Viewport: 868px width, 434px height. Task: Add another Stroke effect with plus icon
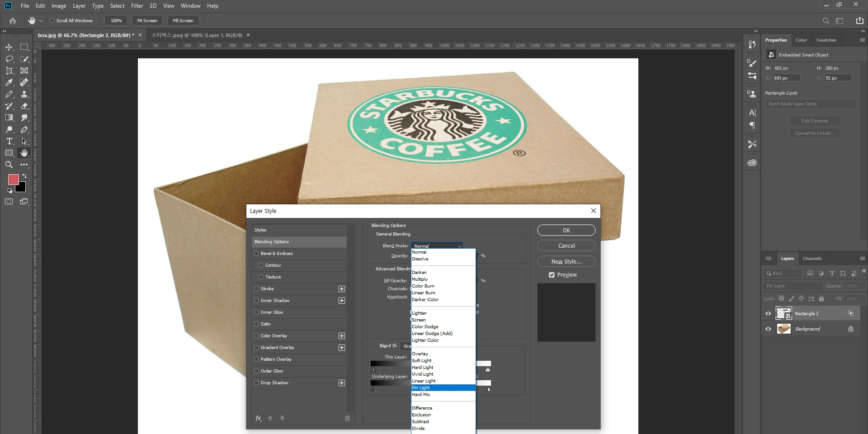click(342, 289)
